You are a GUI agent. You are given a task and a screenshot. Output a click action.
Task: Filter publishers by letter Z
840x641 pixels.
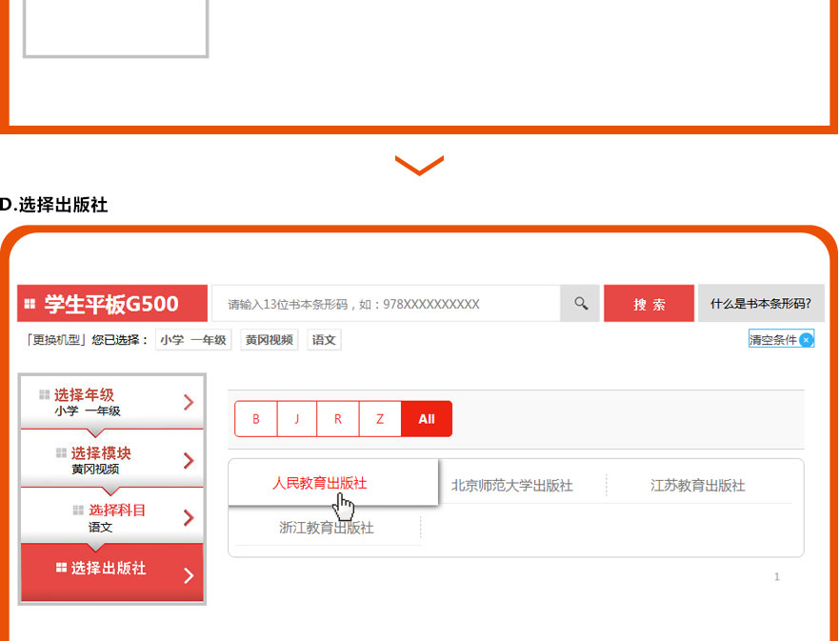(380, 418)
